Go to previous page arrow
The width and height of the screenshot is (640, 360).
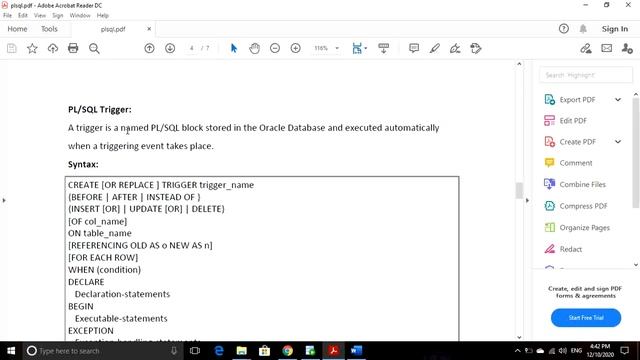pyautogui.click(x=149, y=48)
